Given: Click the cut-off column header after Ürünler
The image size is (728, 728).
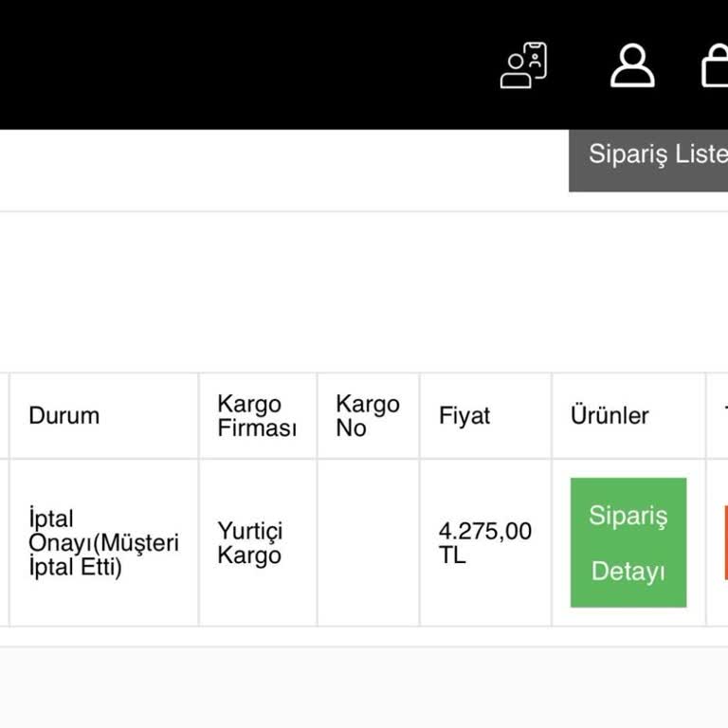Looking at the screenshot, I should pos(719,416).
